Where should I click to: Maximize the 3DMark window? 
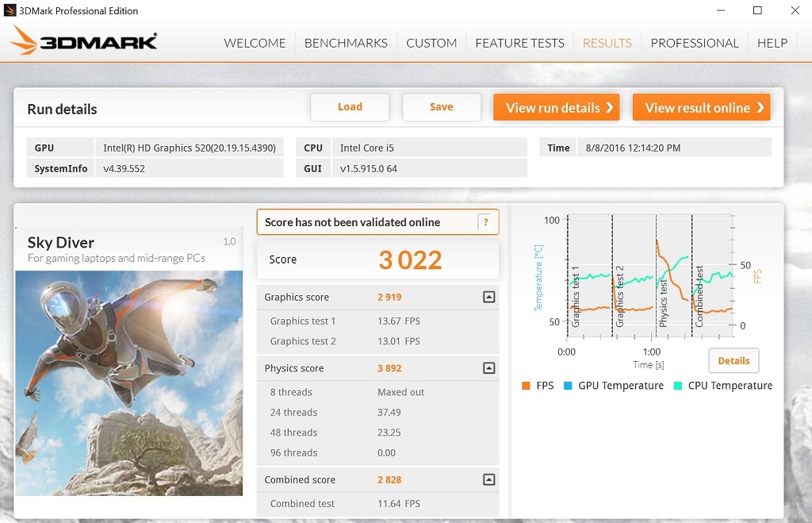757,10
